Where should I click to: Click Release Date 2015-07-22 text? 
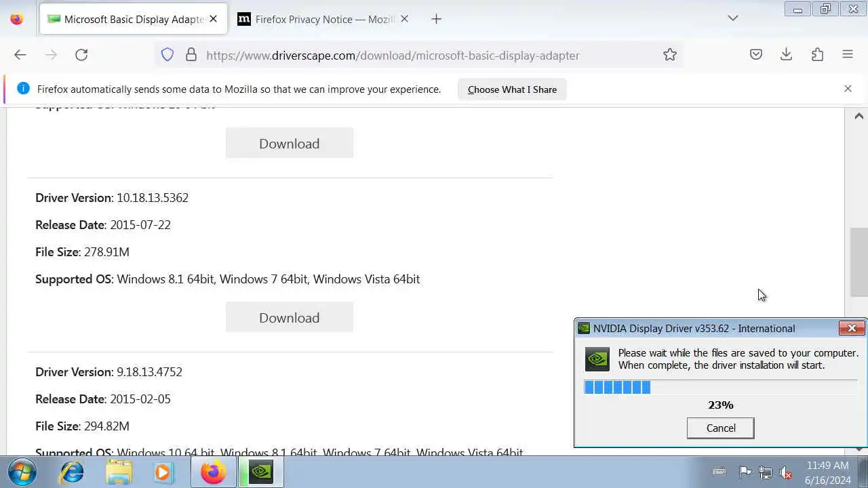103,225
